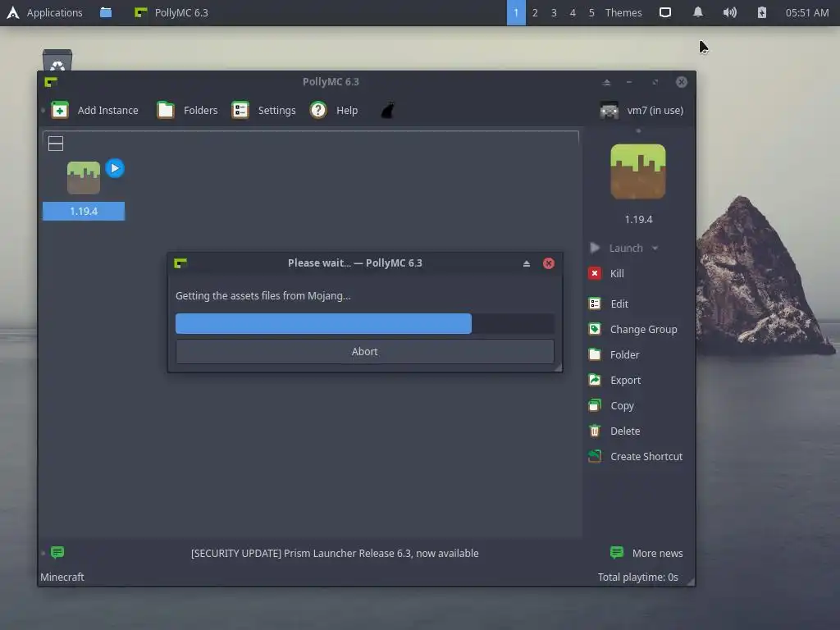Open the Themes panel item

623,12
